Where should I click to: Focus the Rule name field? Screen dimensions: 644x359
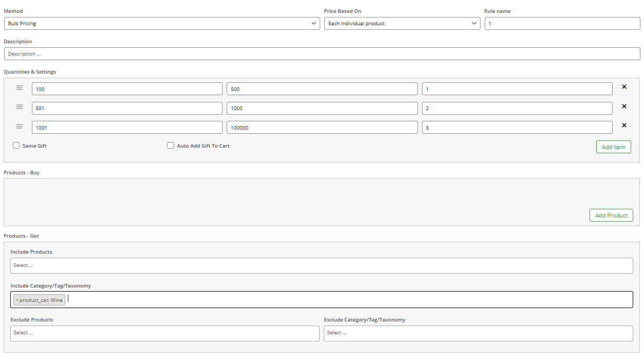pos(562,24)
